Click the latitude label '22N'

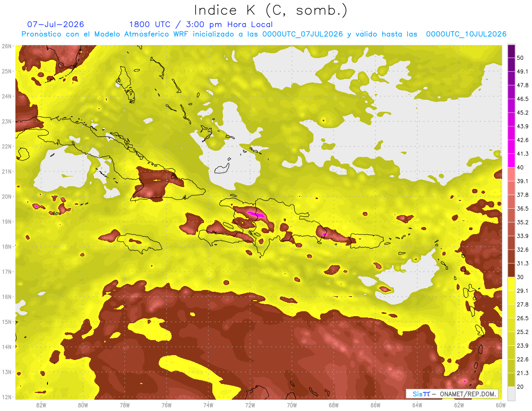pyautogui.click(x=7, y=146)
